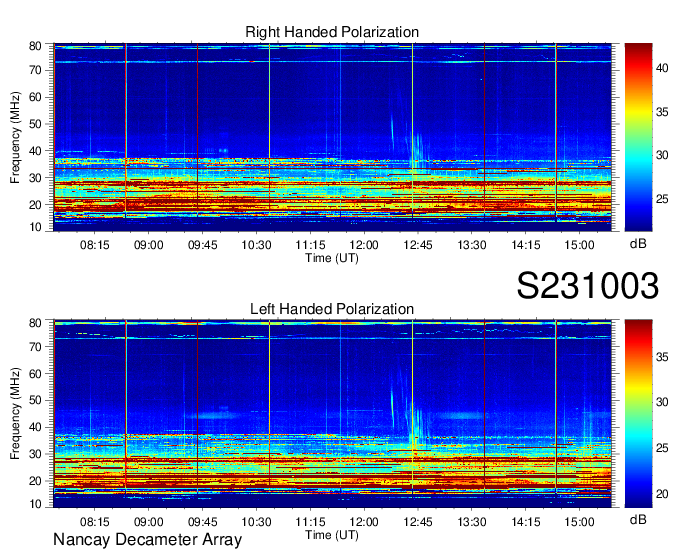The image size is (680, 552).
Task: Click the "11:15" tick on Right Handed plot
Action: (x=310, y=245)
